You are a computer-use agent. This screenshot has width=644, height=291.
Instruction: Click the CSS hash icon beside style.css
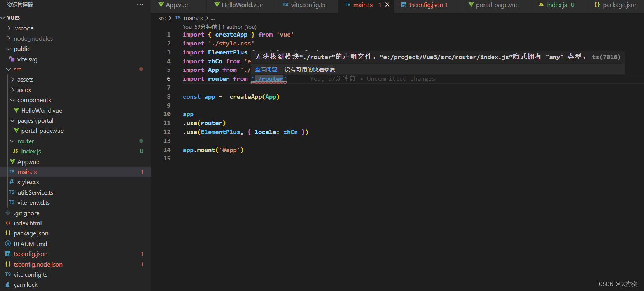(x=12, y=182)
